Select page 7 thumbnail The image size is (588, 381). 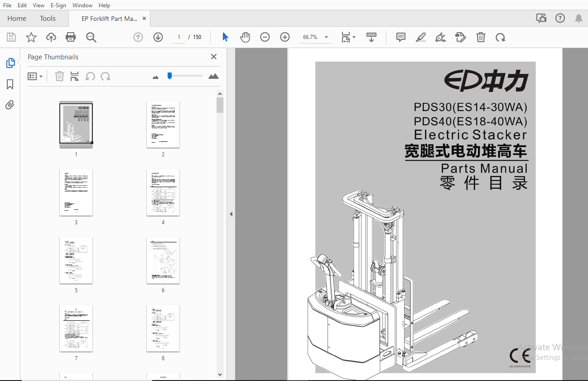pyautogui.click(x=76, y=328)
